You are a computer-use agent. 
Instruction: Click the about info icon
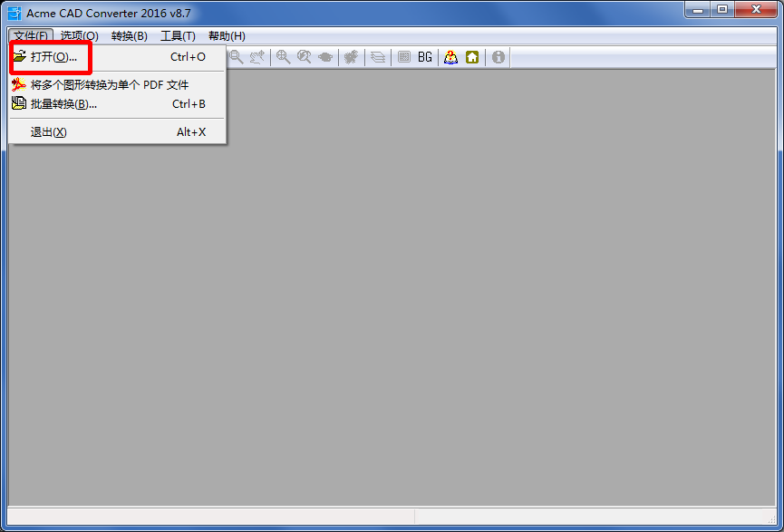pyautogui.click(x=498, y=57)
